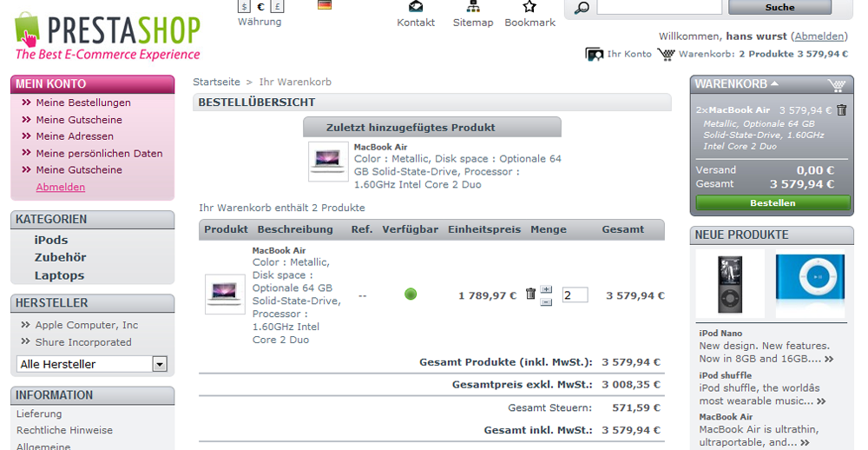Open the Ihr Konto icon

pos(595,55)
